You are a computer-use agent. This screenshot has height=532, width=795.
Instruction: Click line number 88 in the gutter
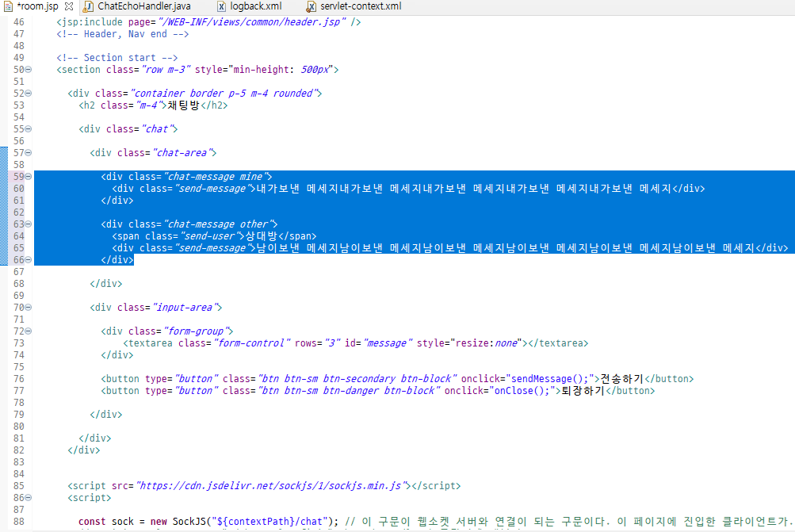point(19,522)
